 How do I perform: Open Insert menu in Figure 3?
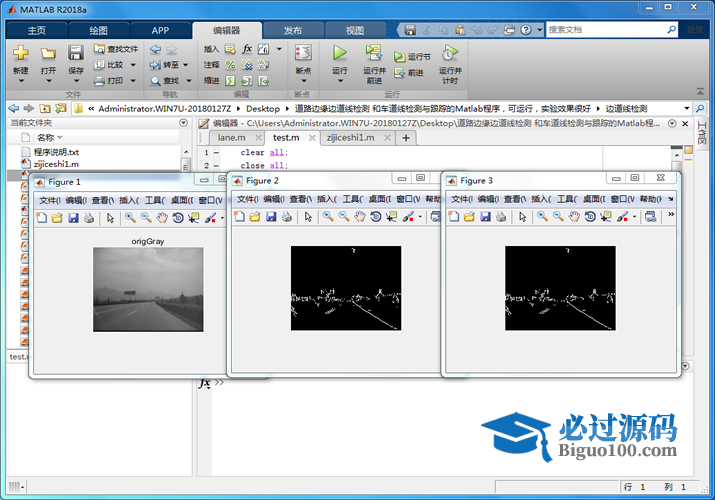[541, 199]
